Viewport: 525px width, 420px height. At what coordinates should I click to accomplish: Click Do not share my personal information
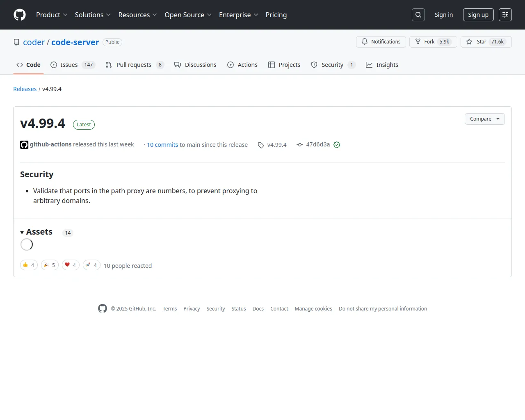383,309
